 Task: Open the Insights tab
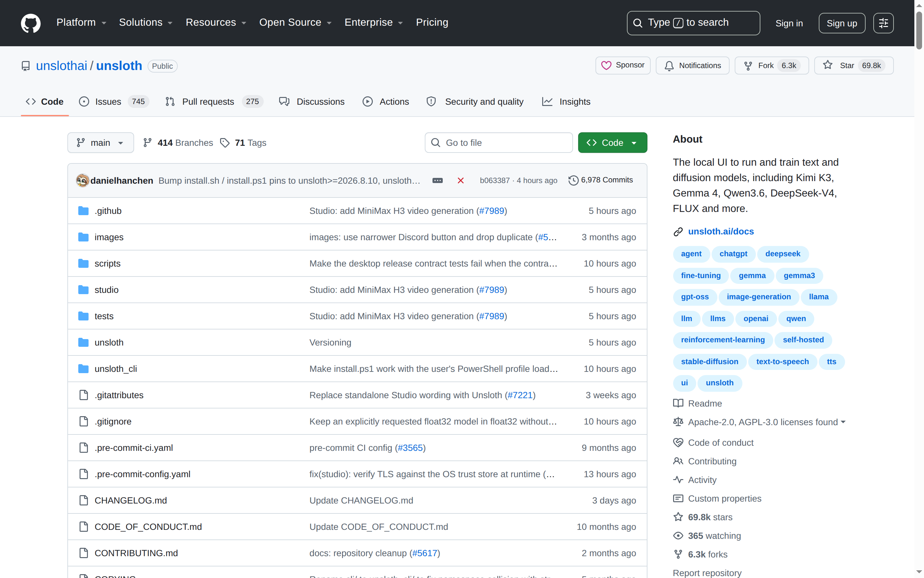point(566,102)
